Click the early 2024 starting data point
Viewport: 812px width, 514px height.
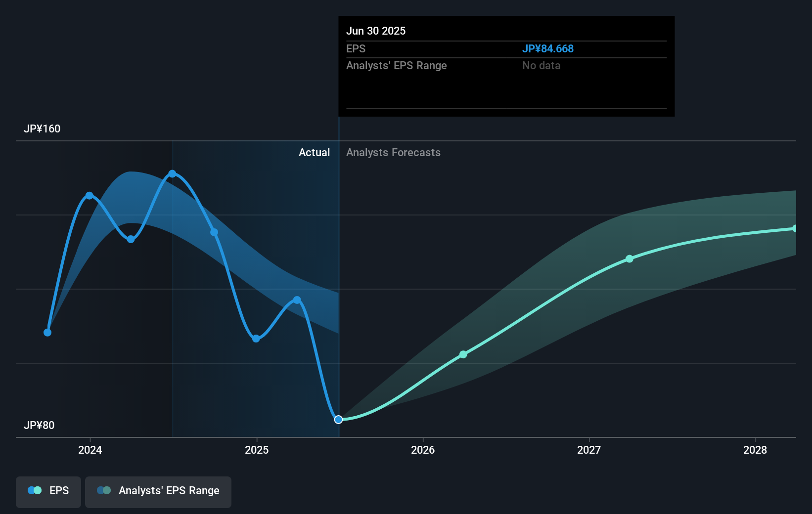47,333
